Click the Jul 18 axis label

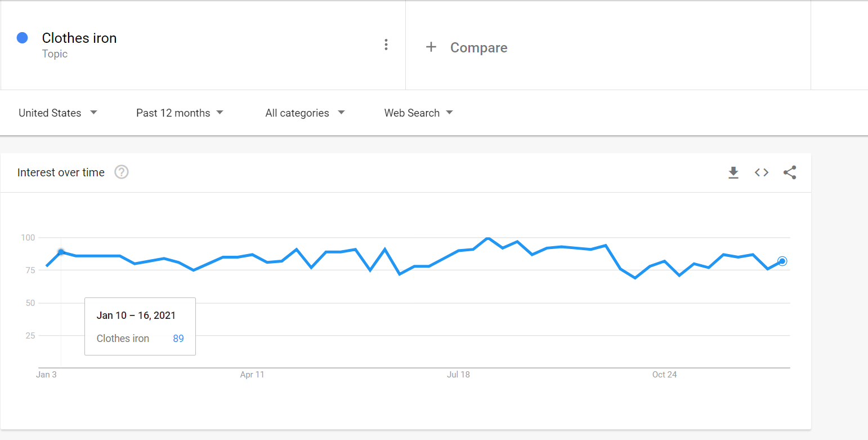pos(458,375)
